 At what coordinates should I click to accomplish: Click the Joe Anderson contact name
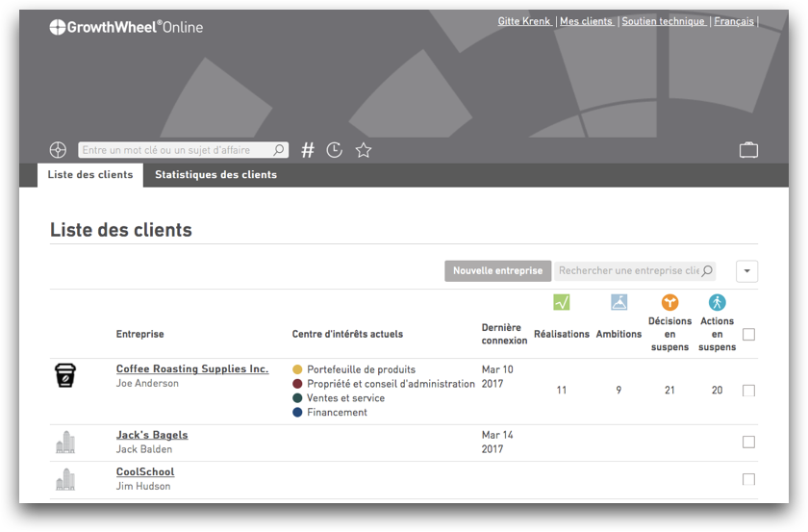point(147,384)
